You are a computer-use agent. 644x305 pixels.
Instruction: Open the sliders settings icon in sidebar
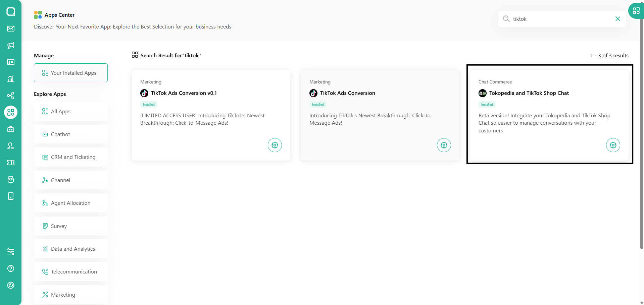coord(11,252)
